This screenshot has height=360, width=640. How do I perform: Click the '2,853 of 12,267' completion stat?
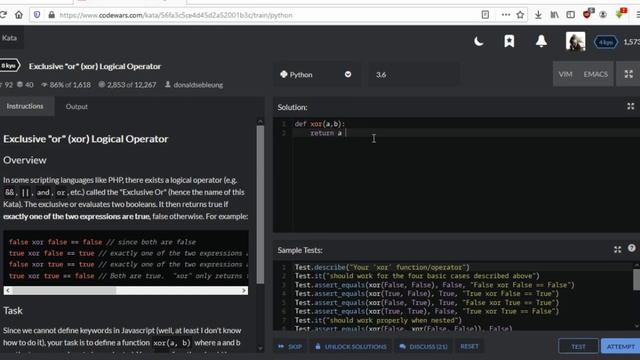pos(127,85)
